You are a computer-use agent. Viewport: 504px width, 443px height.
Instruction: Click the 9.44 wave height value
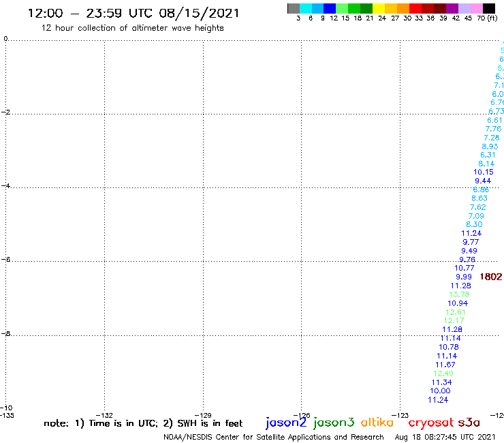(483, 181)
